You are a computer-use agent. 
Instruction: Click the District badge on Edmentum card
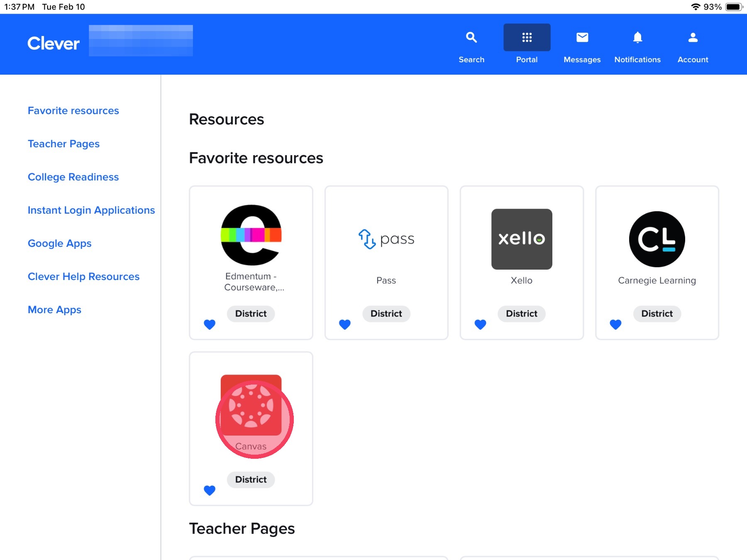[251, 314]
